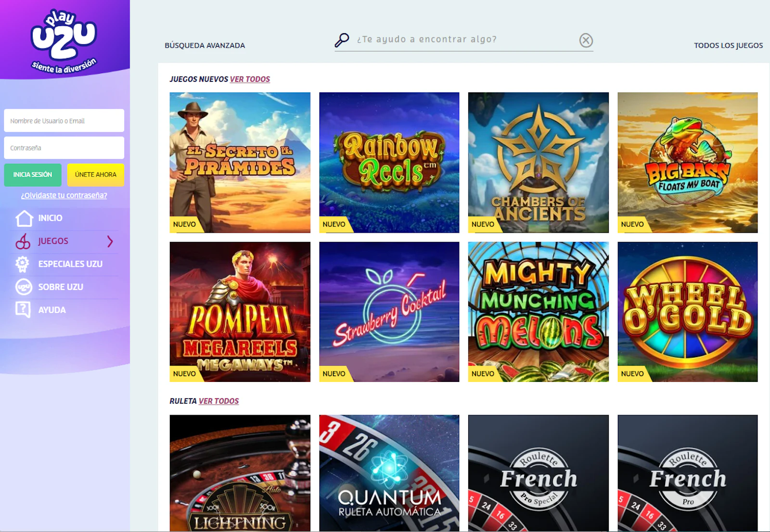
Task: Open Quantum Ruleta Automática game
Action: [x=389, y=473]
